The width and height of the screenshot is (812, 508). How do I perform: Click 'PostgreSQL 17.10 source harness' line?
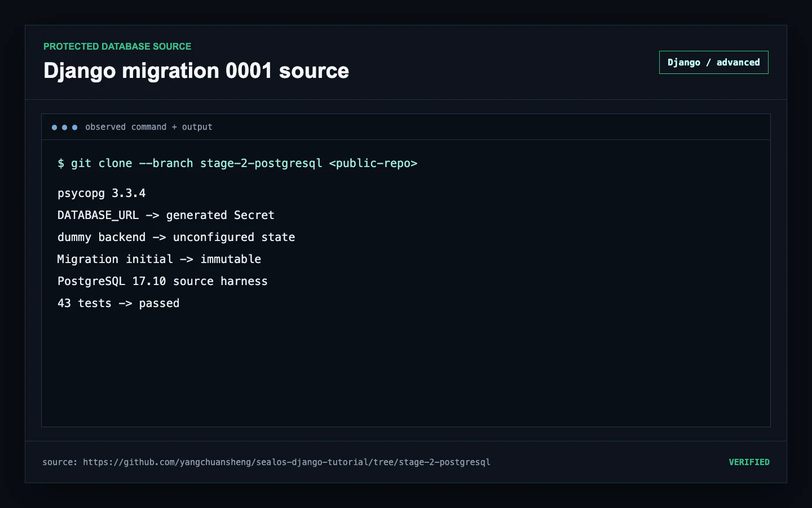coord(162,281)
